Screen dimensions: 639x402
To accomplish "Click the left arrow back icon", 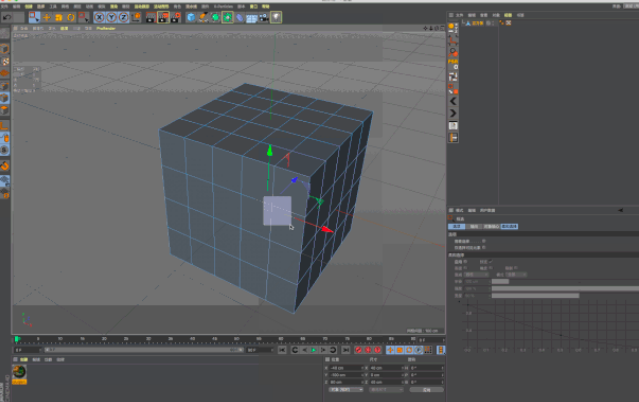I will coord(453,101).
